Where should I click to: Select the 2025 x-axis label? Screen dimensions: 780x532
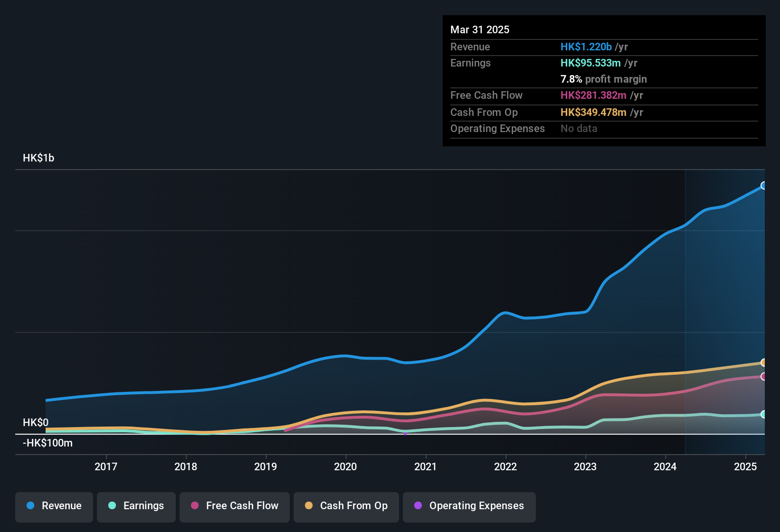pyautogui.click(x=745, y=467)
